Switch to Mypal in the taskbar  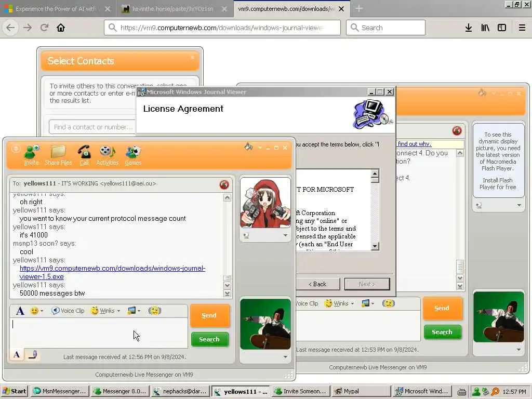pos(361,391)
